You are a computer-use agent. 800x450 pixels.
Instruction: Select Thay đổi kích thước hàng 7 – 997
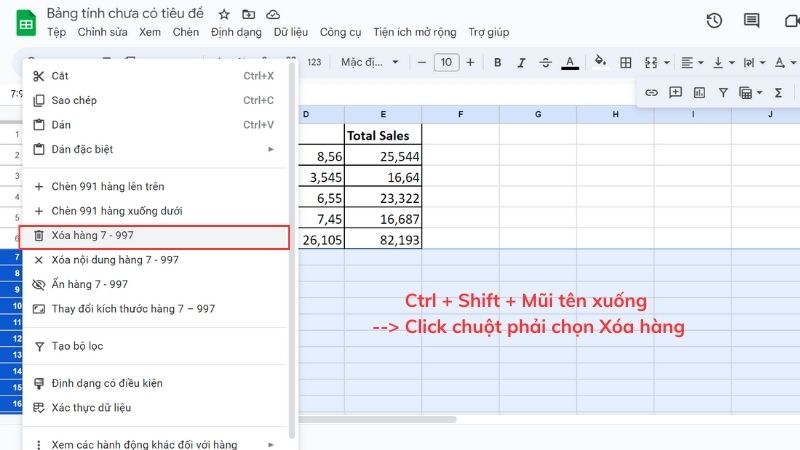(x=155, y=309)
